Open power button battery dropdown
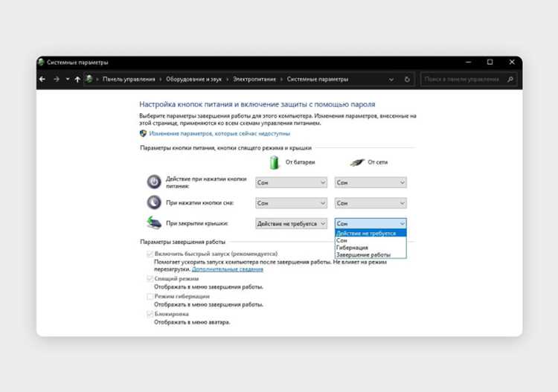The width and height of the screenshot is (558, 392). point(291,182)
